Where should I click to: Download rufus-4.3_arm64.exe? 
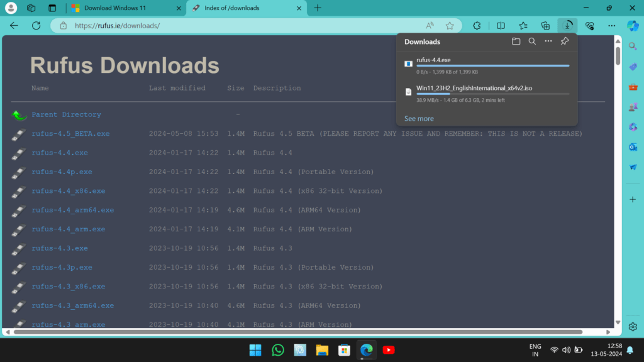(73, 306)
